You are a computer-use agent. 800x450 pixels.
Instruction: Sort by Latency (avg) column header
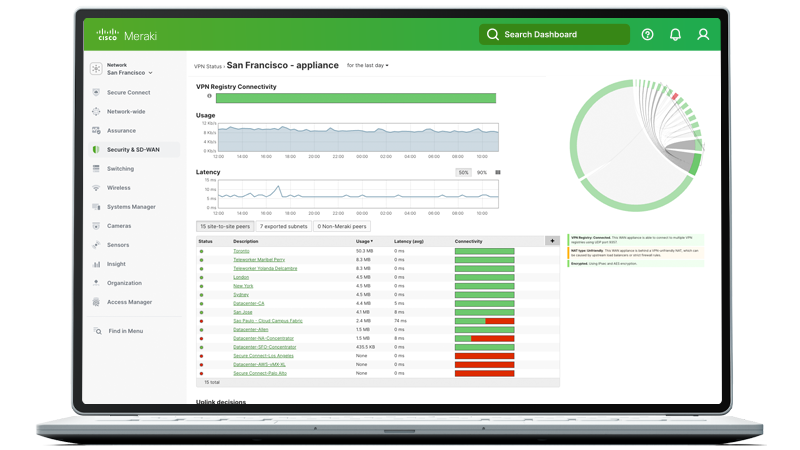(409, 241)
